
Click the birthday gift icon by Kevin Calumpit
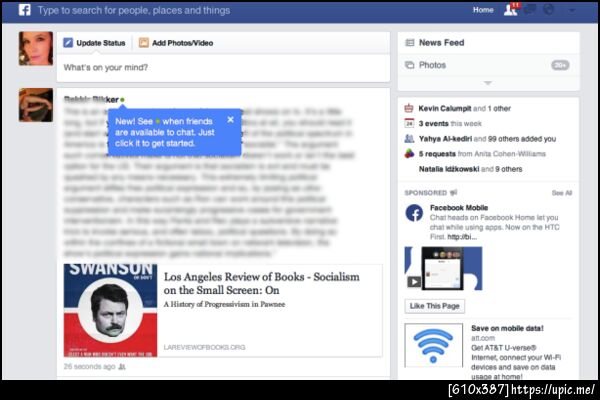pyautogui.click(x=409, y=108)
